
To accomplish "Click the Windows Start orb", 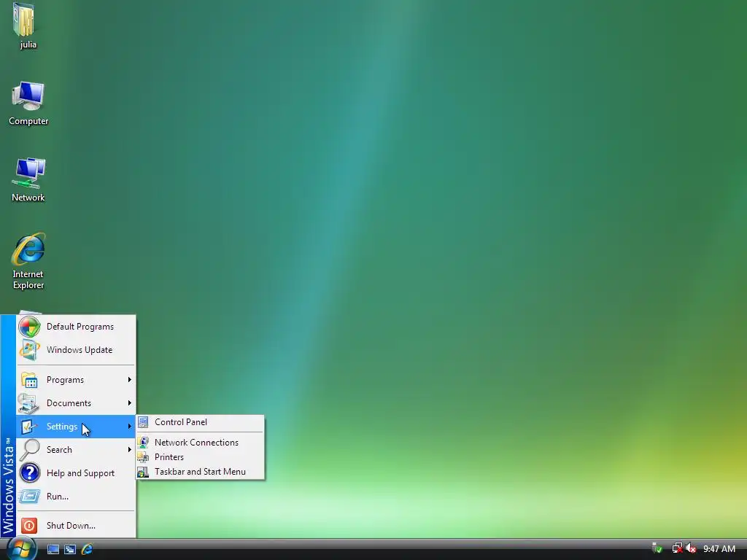I will [x=21, y=548].
